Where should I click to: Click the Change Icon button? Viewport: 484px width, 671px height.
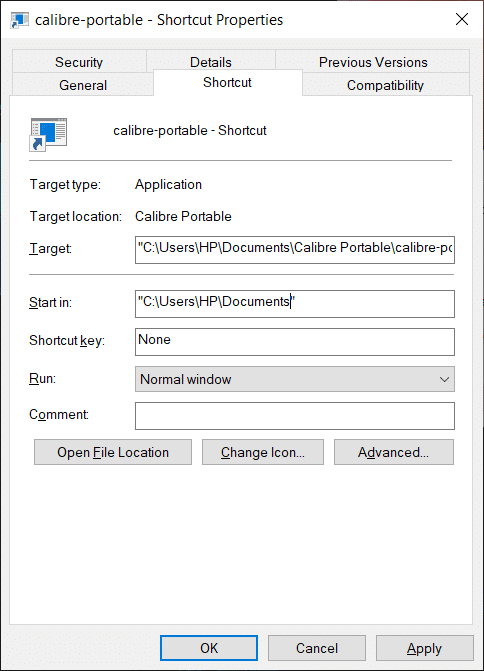(x=263, y=452)
